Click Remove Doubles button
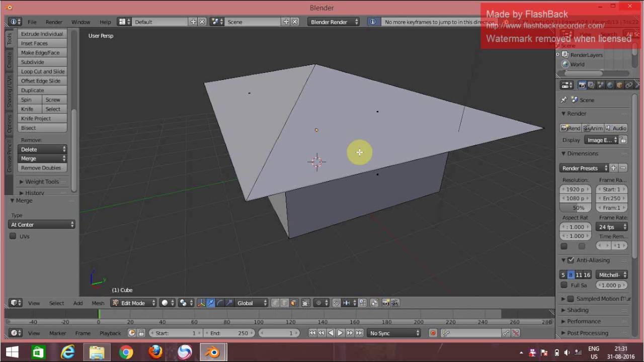Screen dimensions: 644x362 (x=43, y=168)
